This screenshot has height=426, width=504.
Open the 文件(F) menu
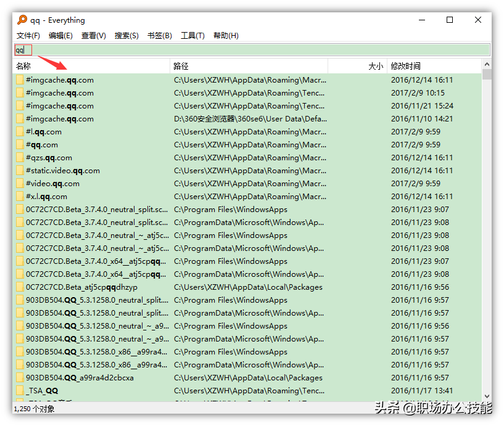click(x=28, y=36)
